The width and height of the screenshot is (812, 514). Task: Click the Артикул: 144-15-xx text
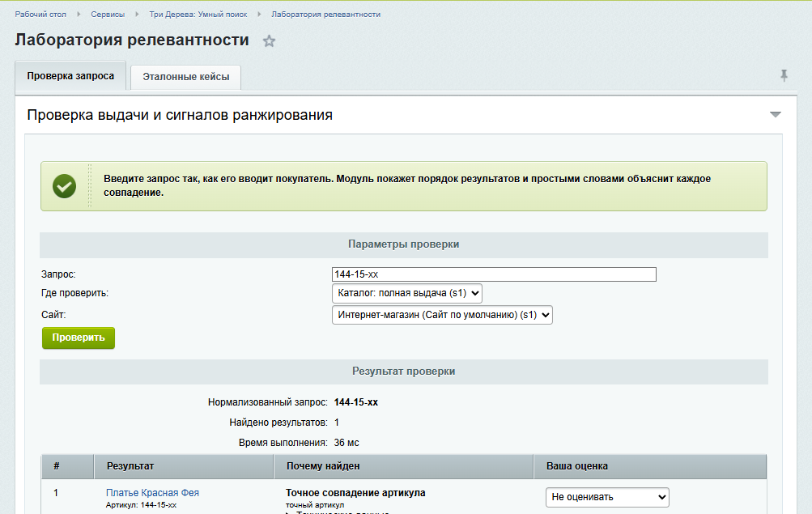click(x=141, y=504)
